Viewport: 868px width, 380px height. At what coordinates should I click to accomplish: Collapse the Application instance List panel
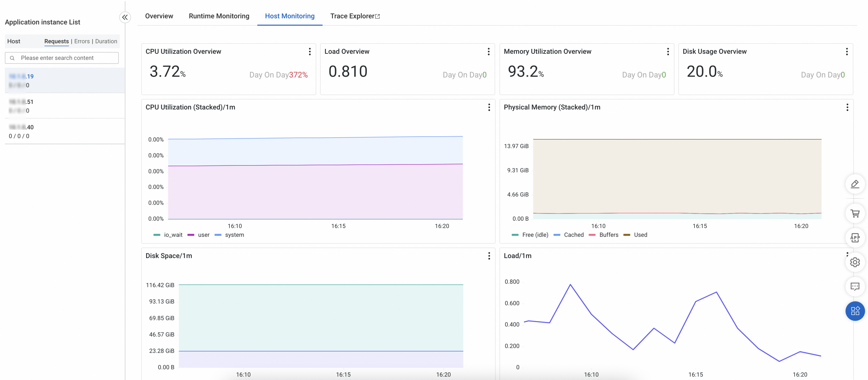tap(125, 17)
